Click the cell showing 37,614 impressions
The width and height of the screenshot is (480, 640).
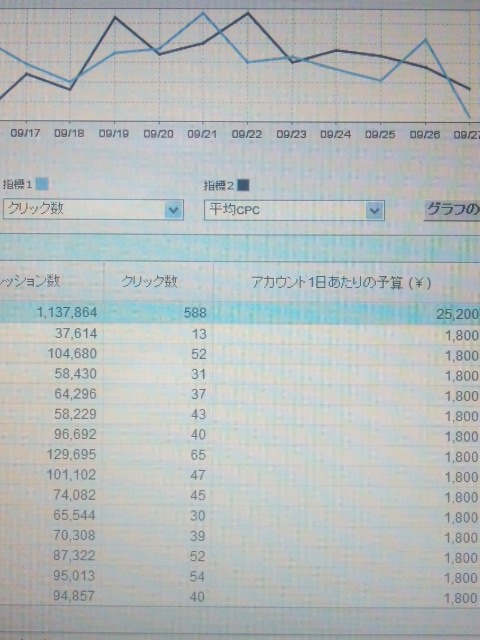click(76, 334)
